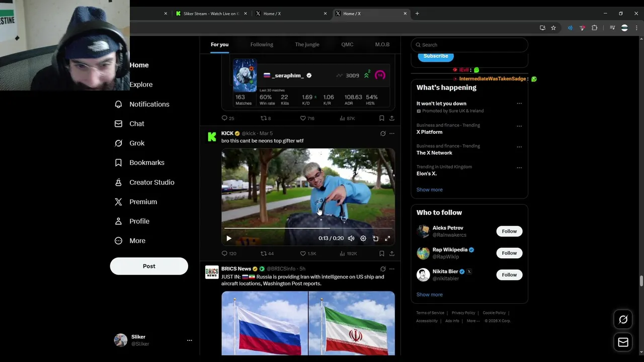
Task: Open the Russia and Iran flags image
Action: tap(308, 323)
